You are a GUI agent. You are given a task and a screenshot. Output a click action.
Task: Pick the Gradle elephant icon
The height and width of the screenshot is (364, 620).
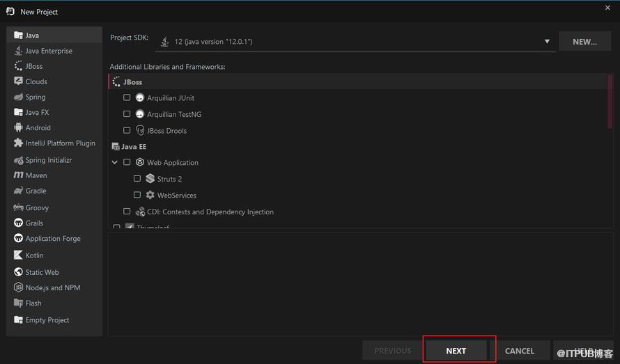(18, 191)
